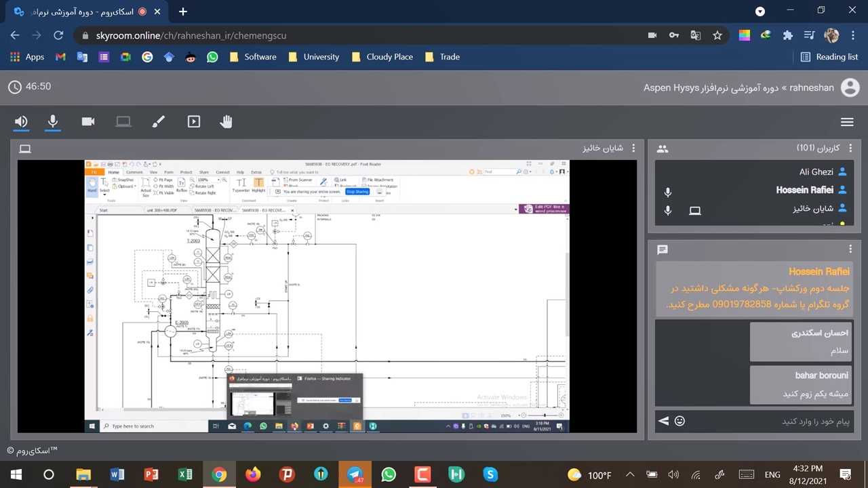Open the whiteboard pen tool
This screenshot has height=488, width=868.
tap(158, 121)
